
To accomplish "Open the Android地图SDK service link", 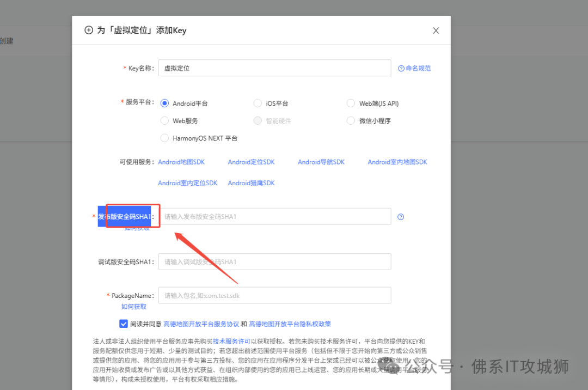I will 181,162.
